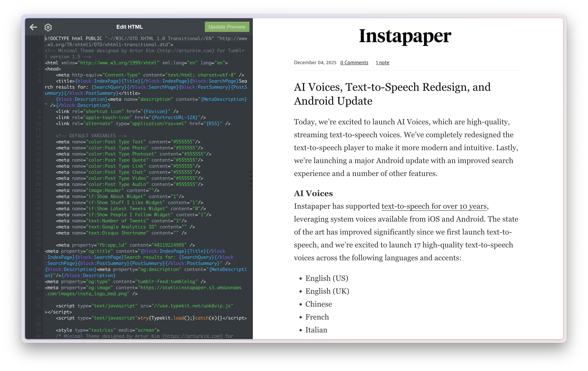
Task: Open the editor settings gear
Action: 48,27
